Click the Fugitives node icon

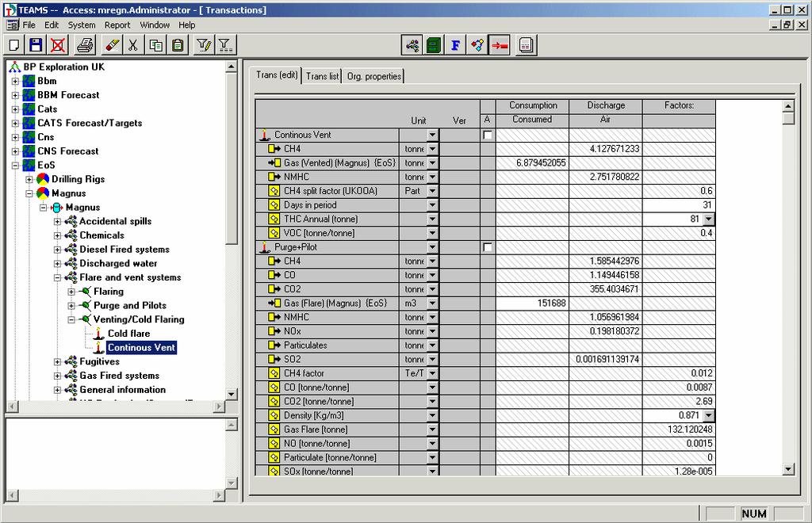[x=71, y=361]
